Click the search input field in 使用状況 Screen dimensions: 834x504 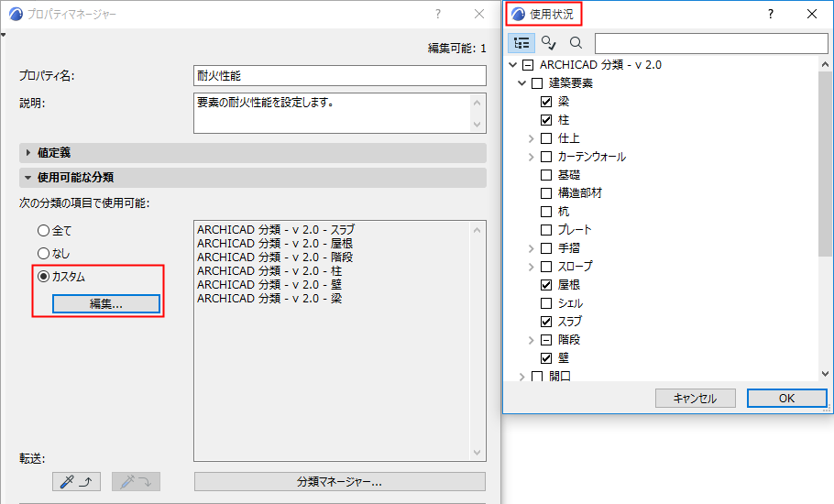[711, 43]
